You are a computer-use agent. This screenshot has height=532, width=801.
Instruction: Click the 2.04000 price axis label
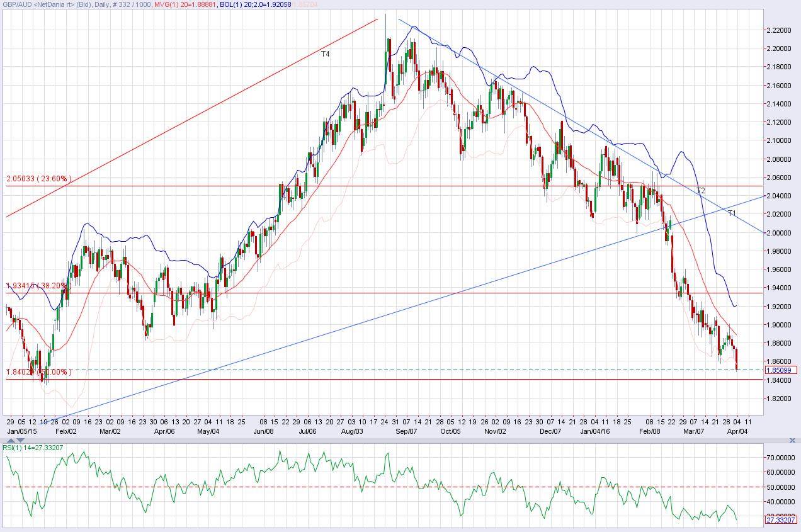tap(780, 196)
